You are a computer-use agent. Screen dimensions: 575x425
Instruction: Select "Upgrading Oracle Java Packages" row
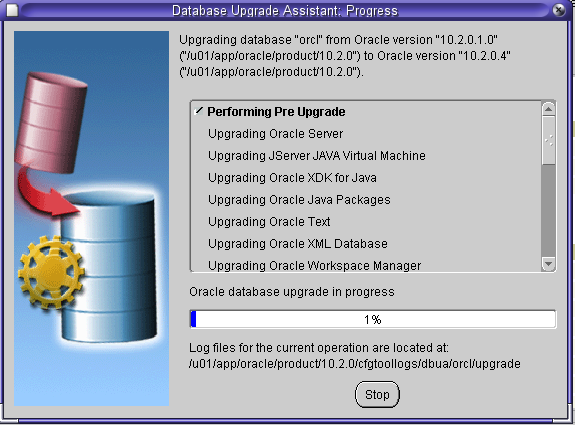[299, 200]
